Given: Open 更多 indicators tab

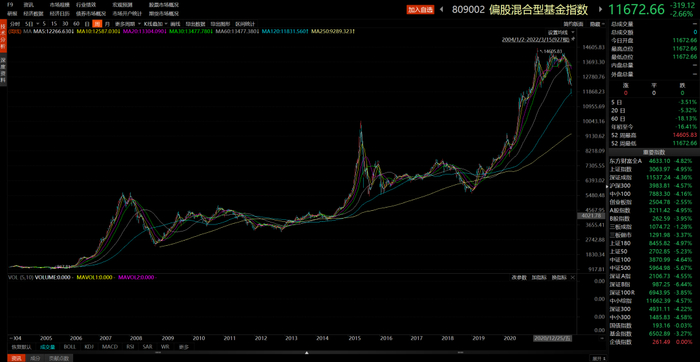Looking at the screenshot, I should 183,346.
